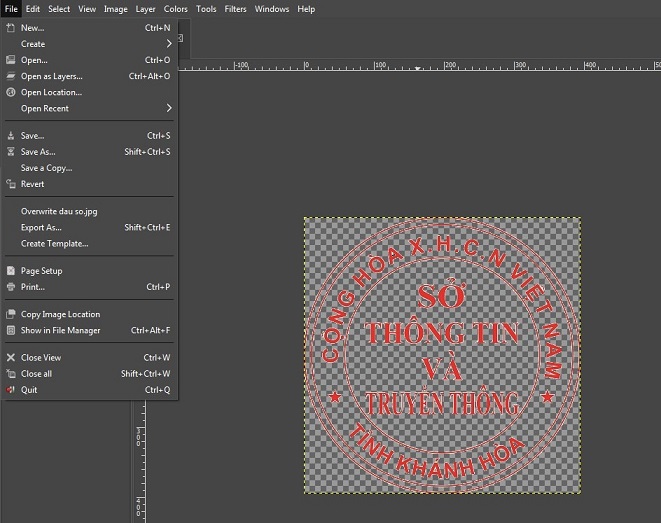
Task: Click the Open Location globe icon
Action: [x=11, y=92]
